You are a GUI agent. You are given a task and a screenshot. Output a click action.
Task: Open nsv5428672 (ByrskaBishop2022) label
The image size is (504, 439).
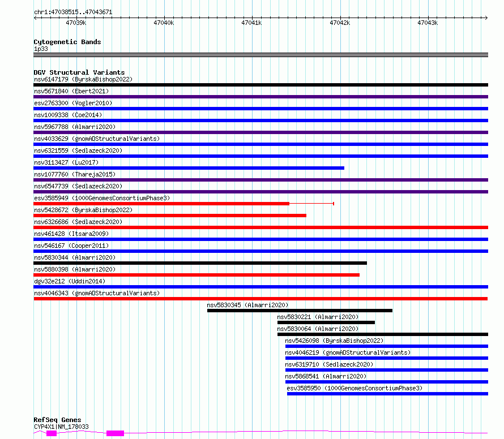click(x=83, y=210)
